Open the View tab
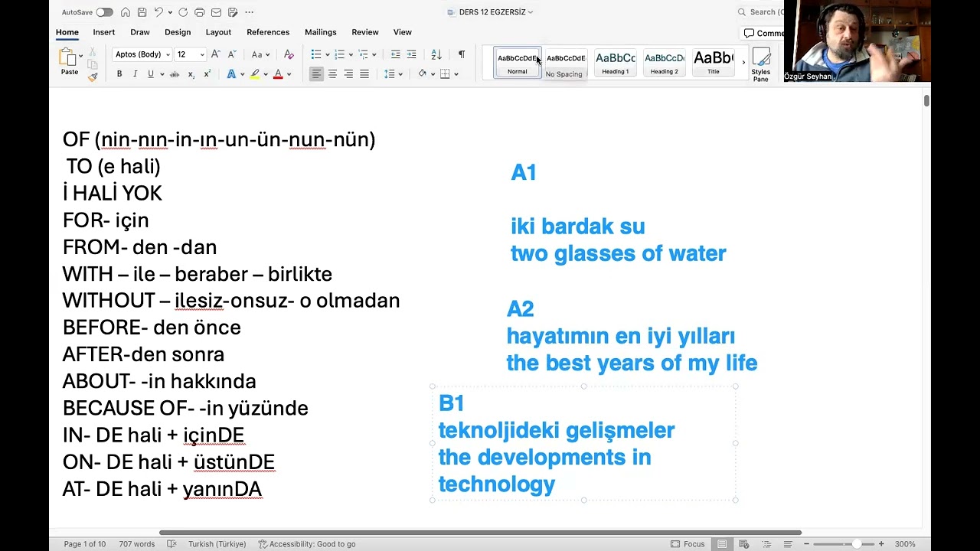 click(403, 32)
